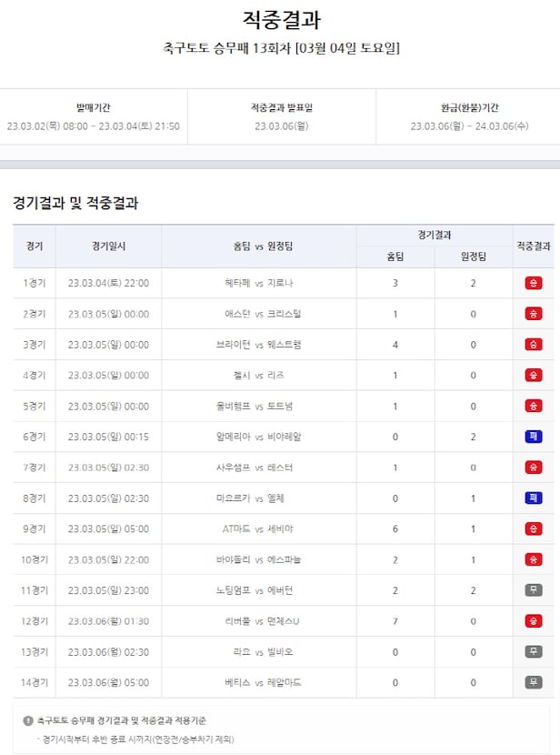Screen dimensions: 560x755
Task: Click the red 승 badge for 1경기
Action: pyautogui.click(x=533, y=283)
